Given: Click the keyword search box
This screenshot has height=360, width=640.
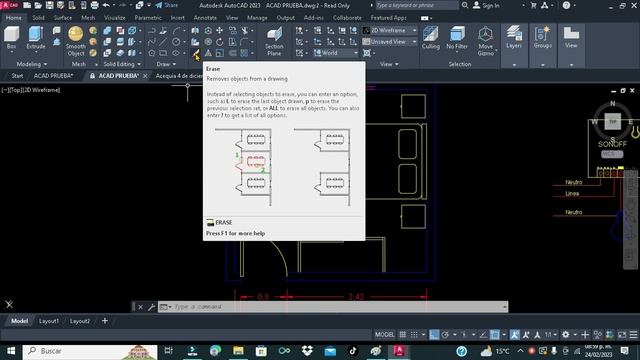Looking at the screenshot, I should [x=416, y=5].
